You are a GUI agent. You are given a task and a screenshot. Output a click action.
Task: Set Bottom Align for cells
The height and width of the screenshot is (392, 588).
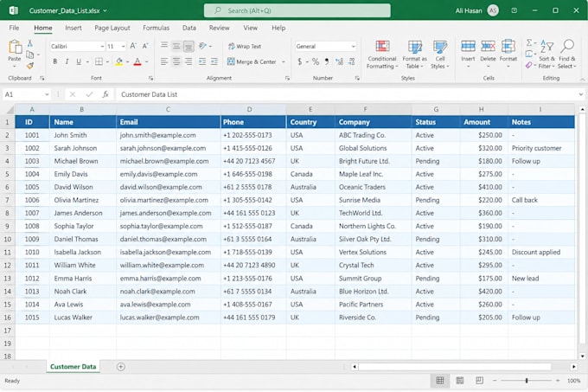189,46
